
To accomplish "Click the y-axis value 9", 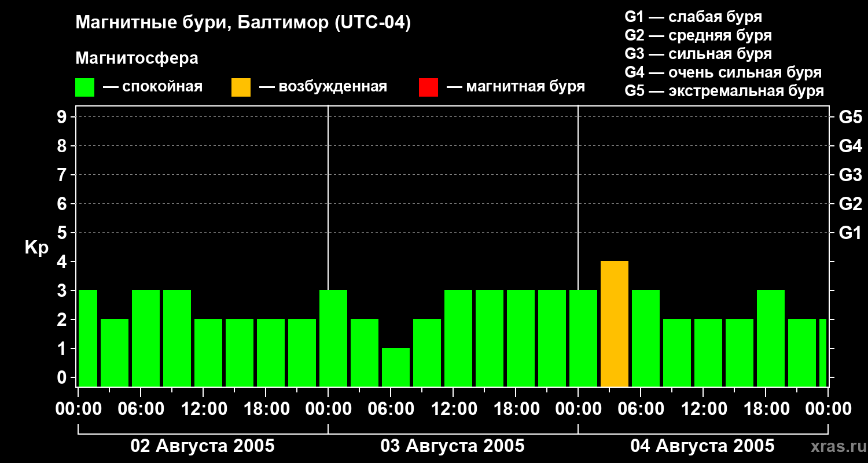I will 63,117.
